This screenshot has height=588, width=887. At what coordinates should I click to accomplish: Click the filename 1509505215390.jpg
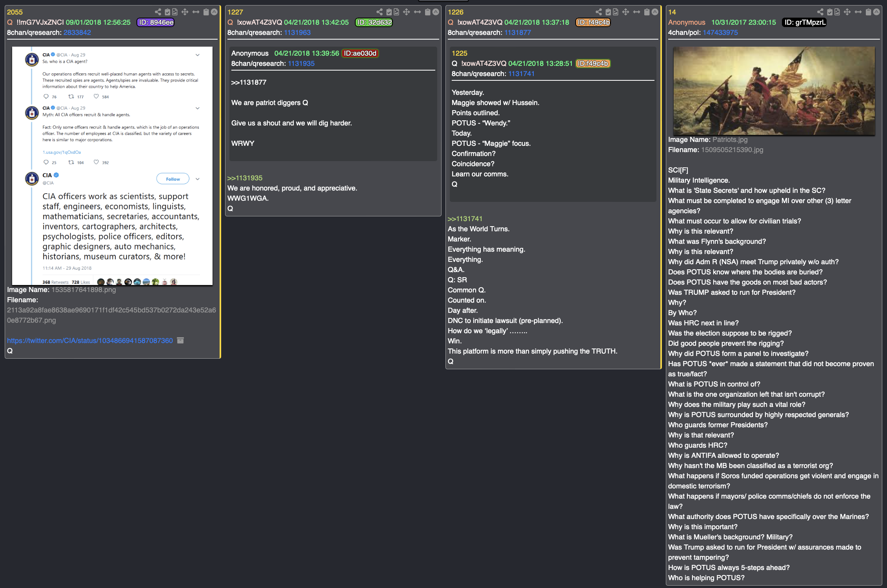732,150
